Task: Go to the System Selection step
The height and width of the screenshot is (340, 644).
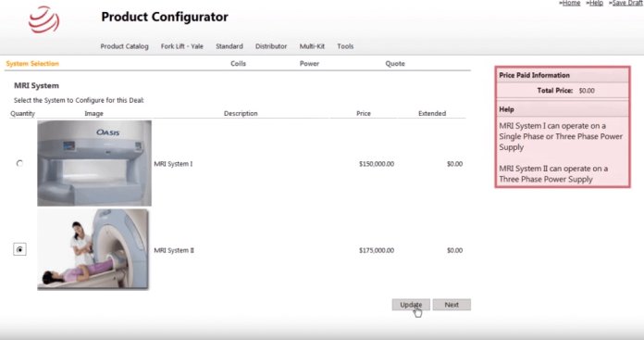Action: coord(32,64)
